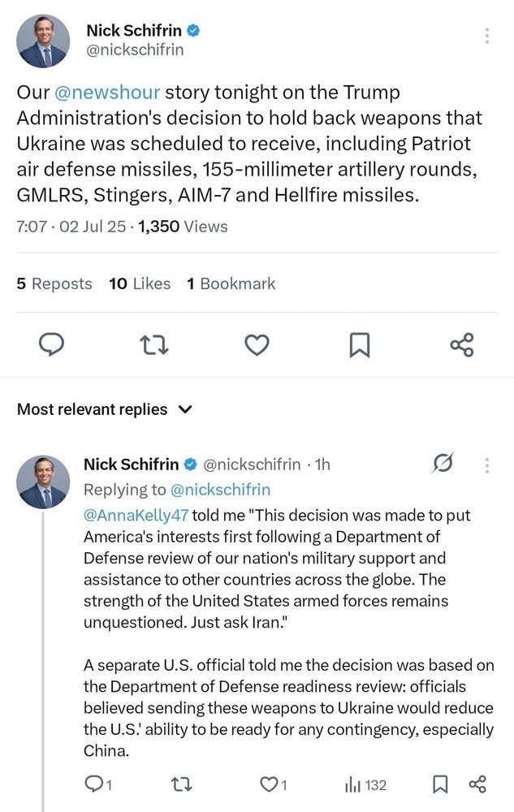Screen dimensions: 514x812
Task: Share the main post
Action: pos(461,345)
